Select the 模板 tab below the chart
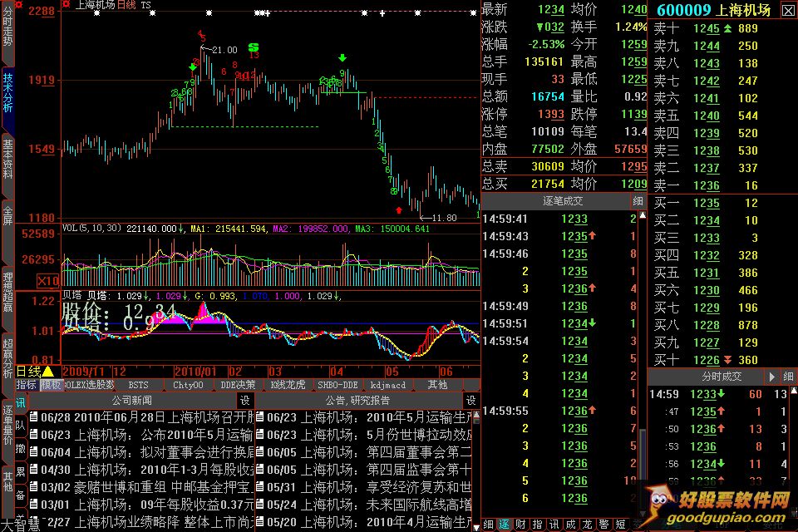 51,385
